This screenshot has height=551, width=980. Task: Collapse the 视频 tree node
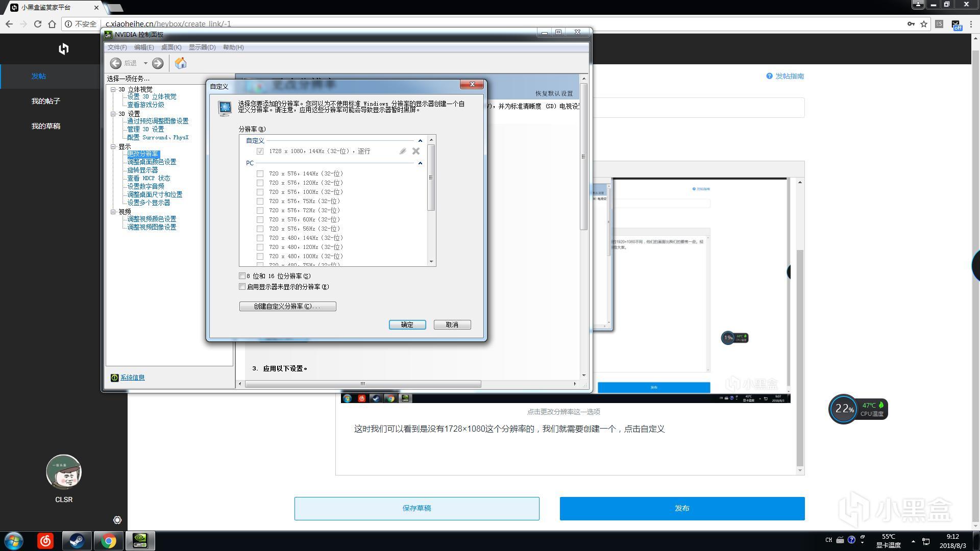(113, 211)
